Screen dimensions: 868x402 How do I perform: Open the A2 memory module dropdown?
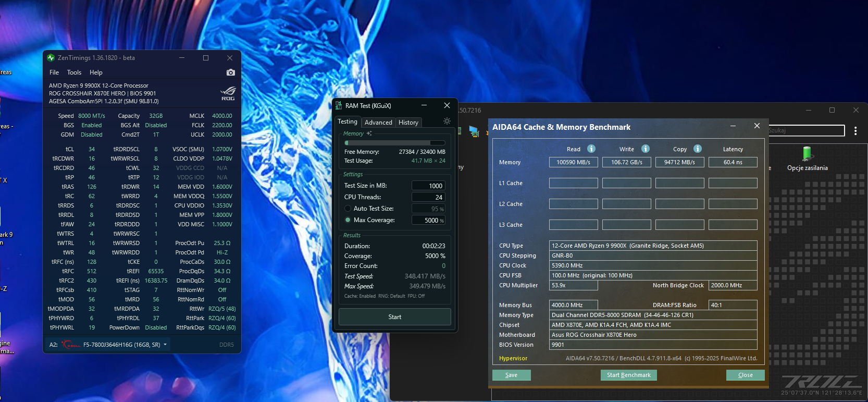165,345
